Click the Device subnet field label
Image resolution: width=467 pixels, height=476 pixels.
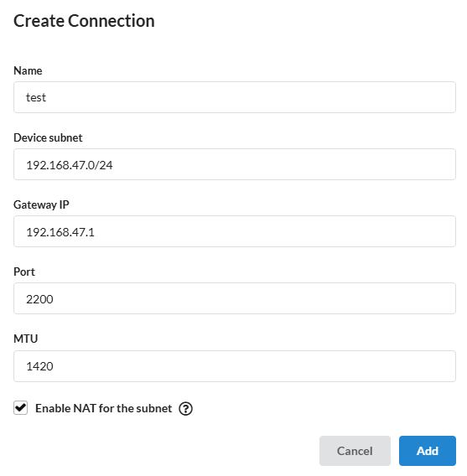point(48,137)
